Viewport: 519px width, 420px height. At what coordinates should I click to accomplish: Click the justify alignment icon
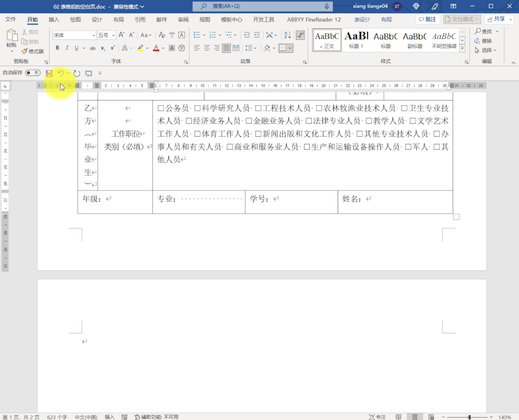226,48
